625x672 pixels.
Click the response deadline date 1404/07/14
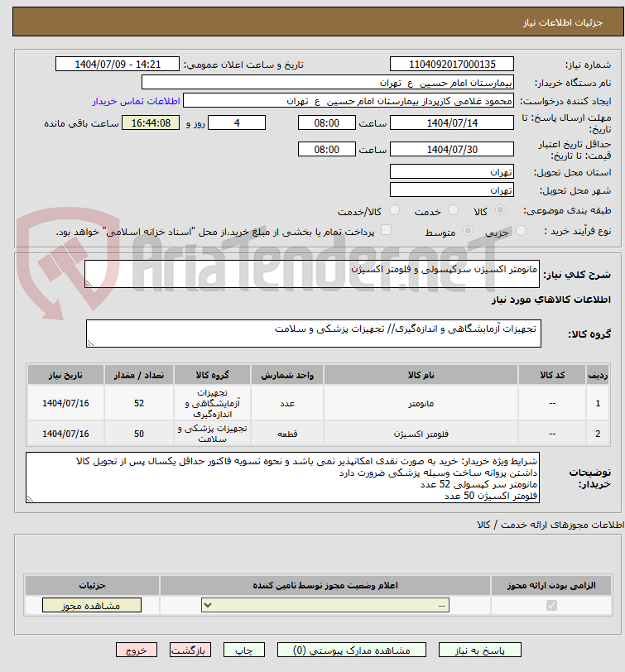452,123
